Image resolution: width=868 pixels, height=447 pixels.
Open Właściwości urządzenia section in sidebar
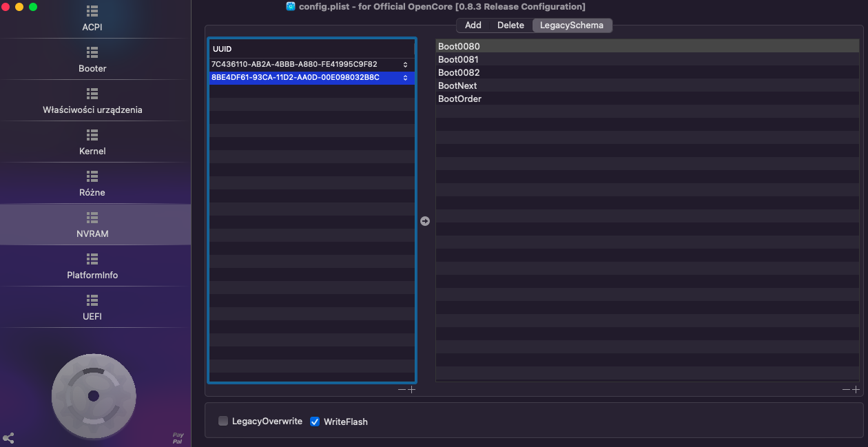(92, 101)
